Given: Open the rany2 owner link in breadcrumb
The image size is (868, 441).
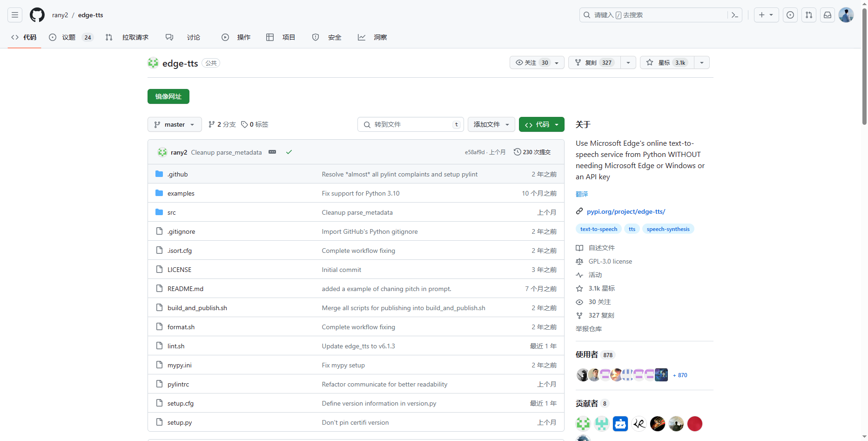Looking at the screenshot, I should coord(60,15).
